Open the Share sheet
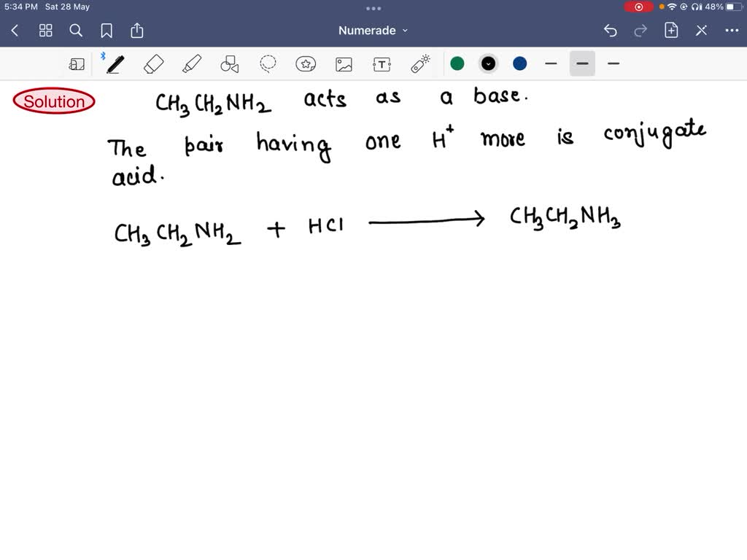 (137, 31)
